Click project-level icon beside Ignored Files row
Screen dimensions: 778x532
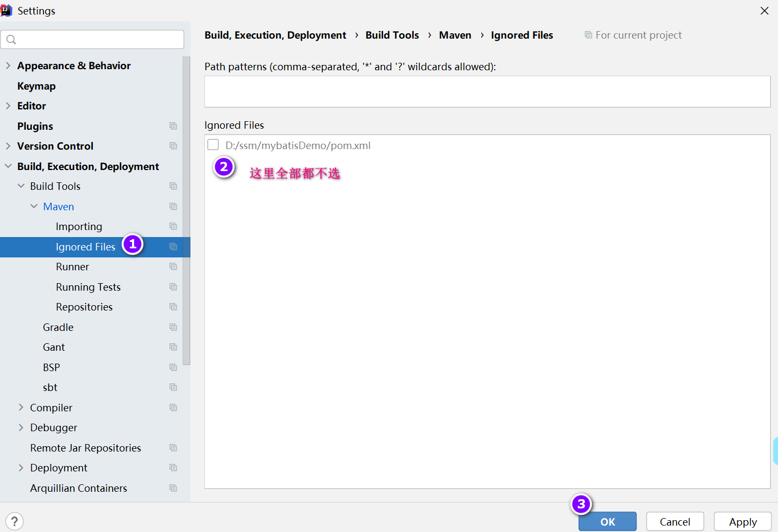click(173, 247)
